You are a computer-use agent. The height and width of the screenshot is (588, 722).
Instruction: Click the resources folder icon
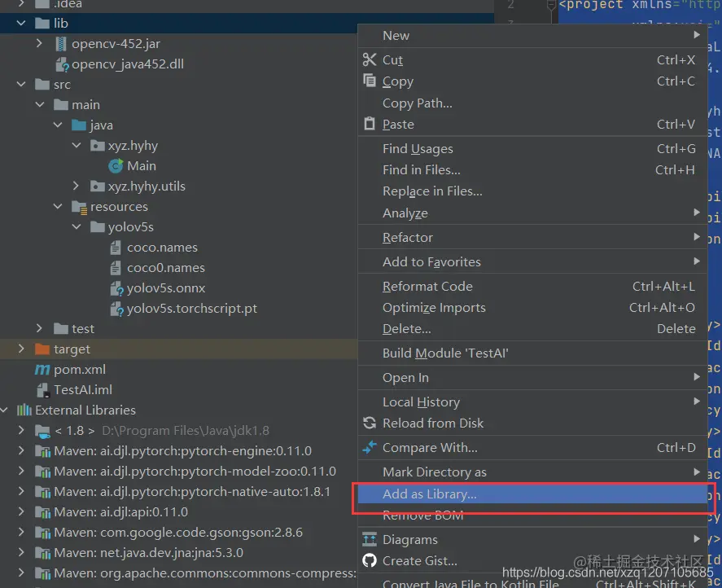tap(79, 207)
